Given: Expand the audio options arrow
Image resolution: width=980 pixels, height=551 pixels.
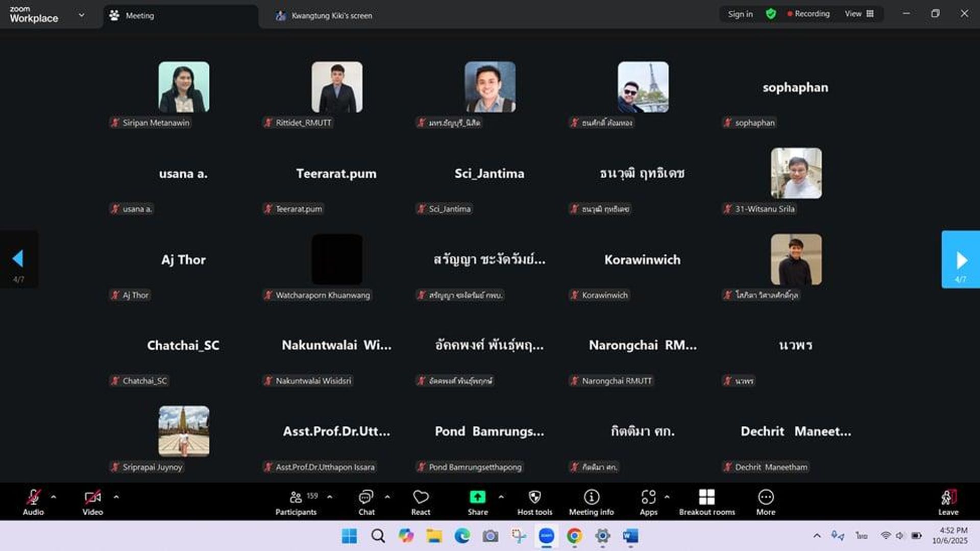Looking at the screenshot, I should [x=54, y=496].
